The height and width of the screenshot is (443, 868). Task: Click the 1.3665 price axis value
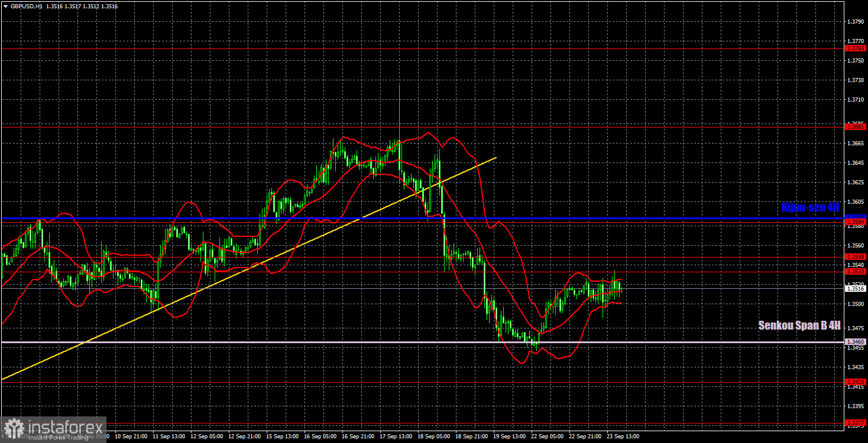[x=856, y=144]
